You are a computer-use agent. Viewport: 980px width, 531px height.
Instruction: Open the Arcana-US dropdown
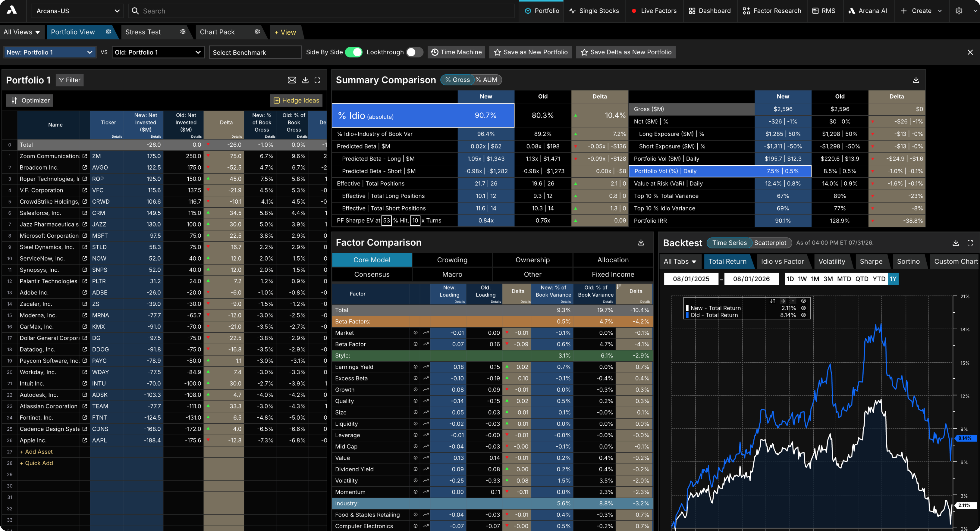point(78,11)
